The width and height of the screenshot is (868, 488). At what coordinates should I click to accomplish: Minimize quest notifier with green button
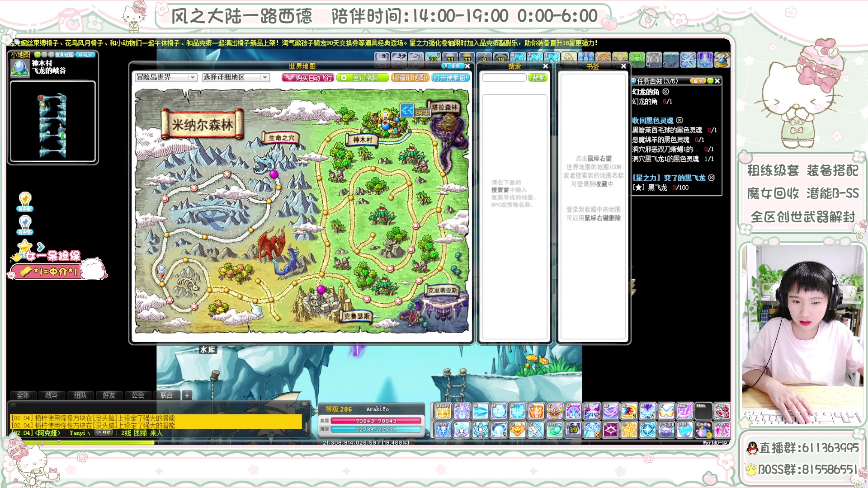click(710, 81)
